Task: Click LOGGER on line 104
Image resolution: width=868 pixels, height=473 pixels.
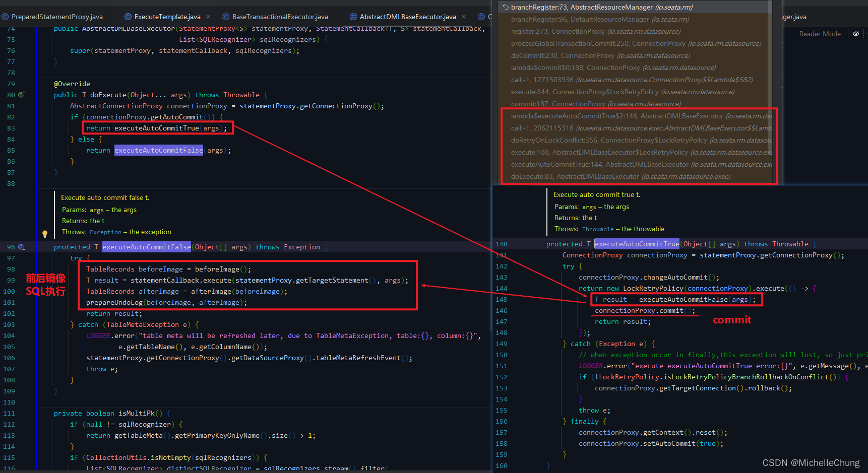Action: 98,335
